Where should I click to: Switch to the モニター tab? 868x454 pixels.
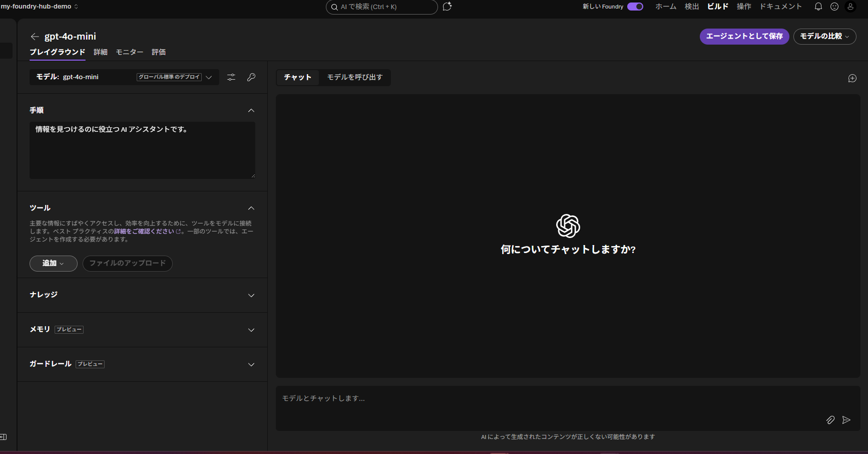tap(130, 52)
